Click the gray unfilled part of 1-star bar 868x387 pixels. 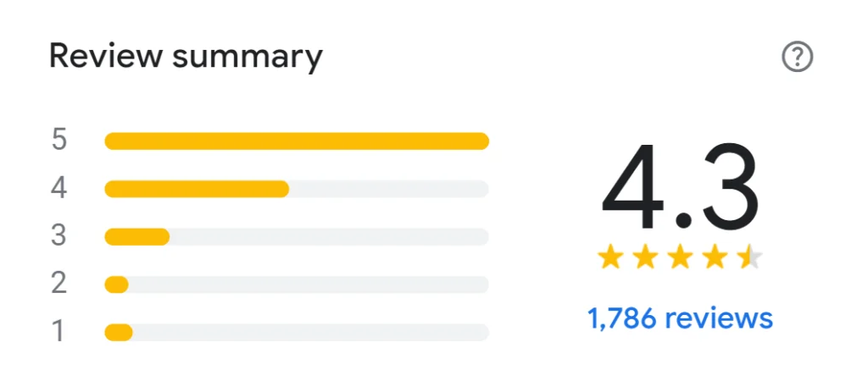click(310, 332)
